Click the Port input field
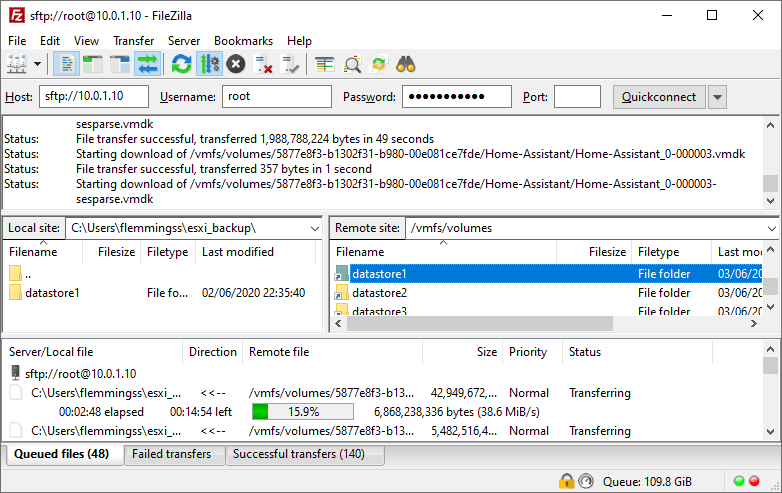782x493 pixels. click(577, 96)
